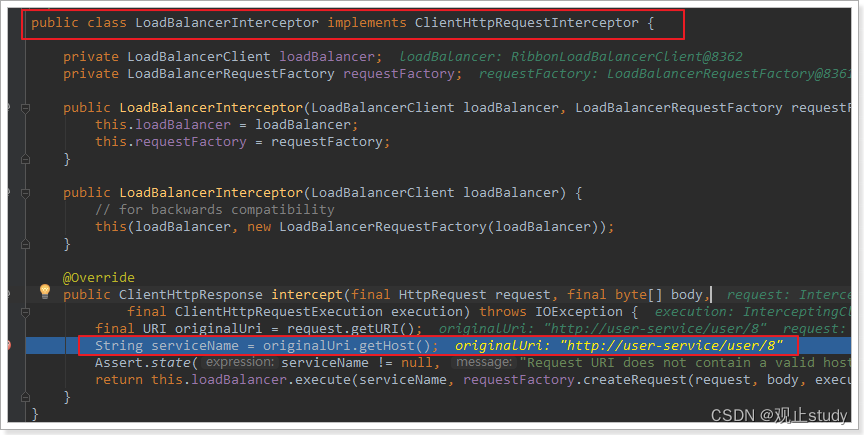Screen dimensions: 864x435
Task: Remove the red breakpoint on serviceName line
Action: (x=7, y=346)
